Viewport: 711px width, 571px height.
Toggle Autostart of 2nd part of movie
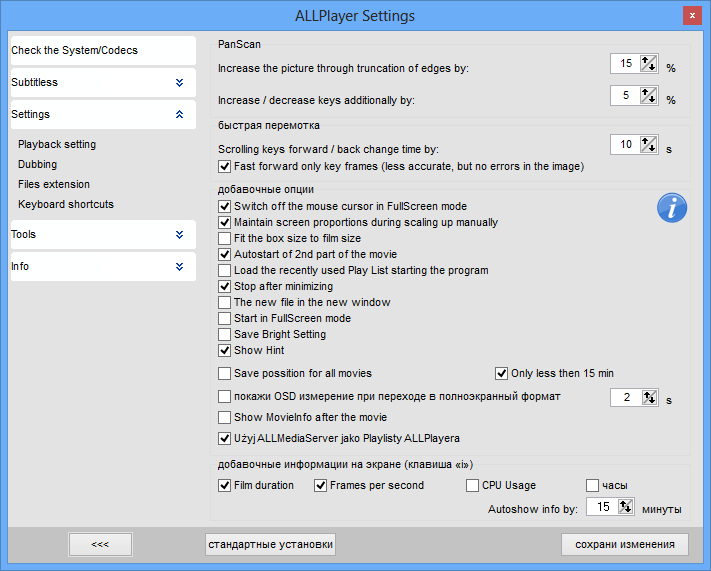(x=224, y=254)
